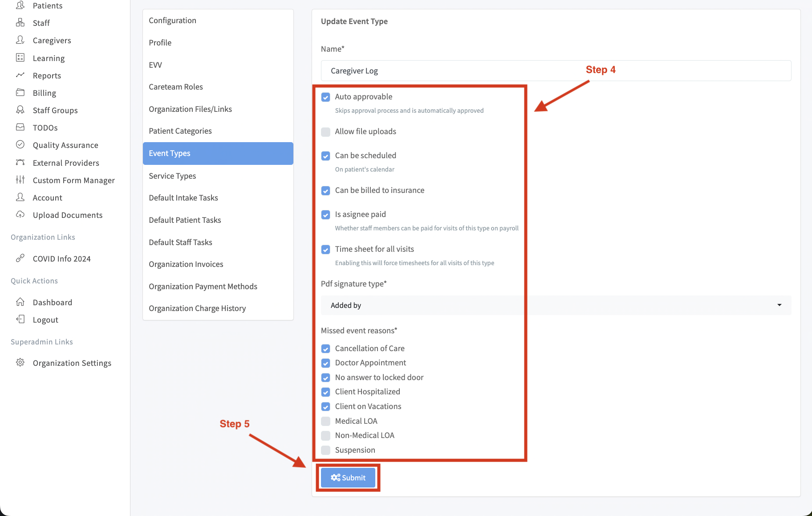This screenshot has width=812, height=516.
Task: Click the dropdown arrow beside Added by
Action: (x=779, y=305)
